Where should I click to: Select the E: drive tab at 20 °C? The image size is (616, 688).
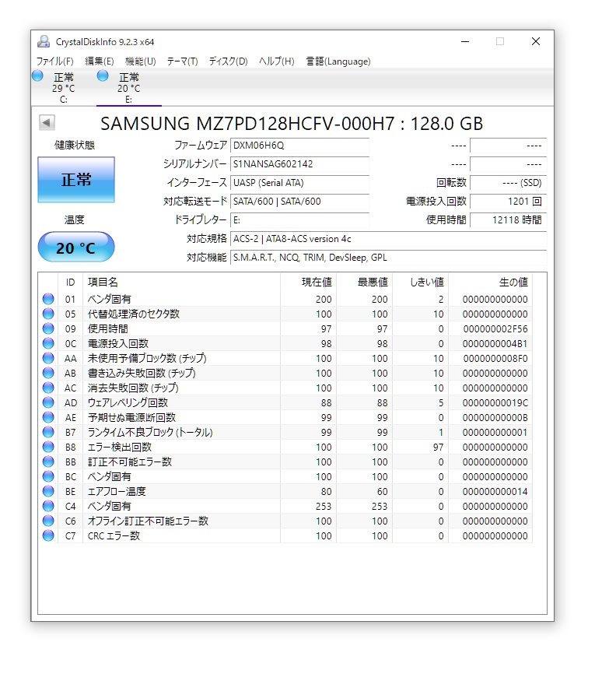coord(129,88)
